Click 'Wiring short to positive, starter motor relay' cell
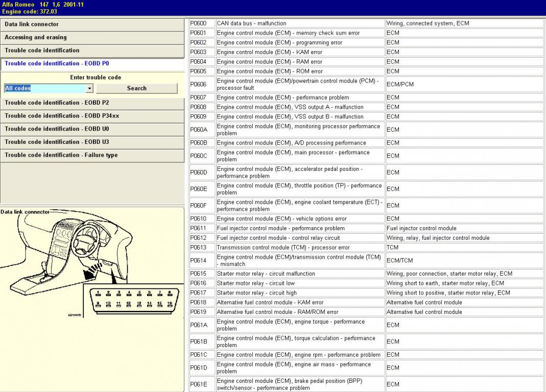546x392 pixels. tap(464, 293)
